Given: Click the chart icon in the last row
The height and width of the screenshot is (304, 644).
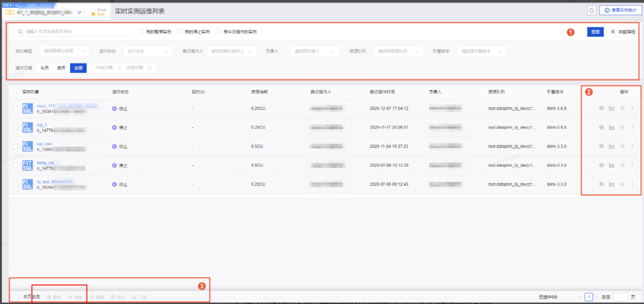Looking at the screenshot, I should [612, 184].
